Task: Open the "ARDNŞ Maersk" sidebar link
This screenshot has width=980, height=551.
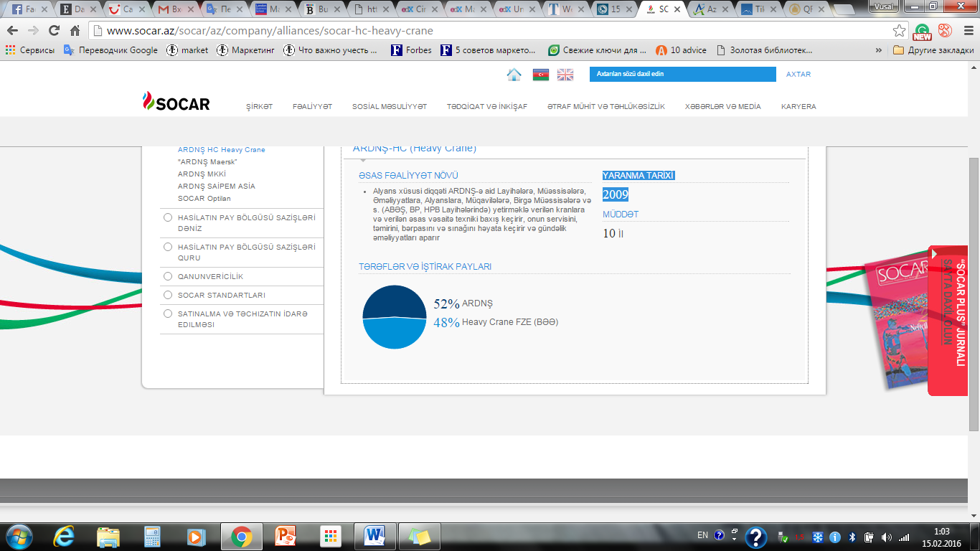Action: point(207,162)
